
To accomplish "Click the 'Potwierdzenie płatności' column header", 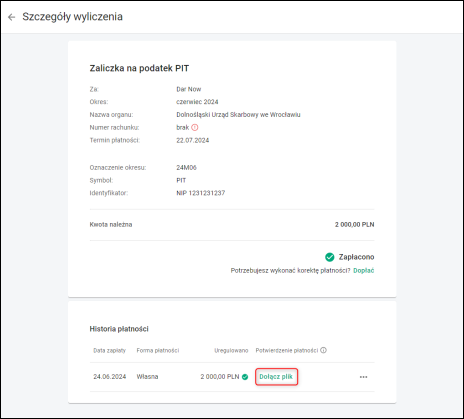I will pos(287,350).
